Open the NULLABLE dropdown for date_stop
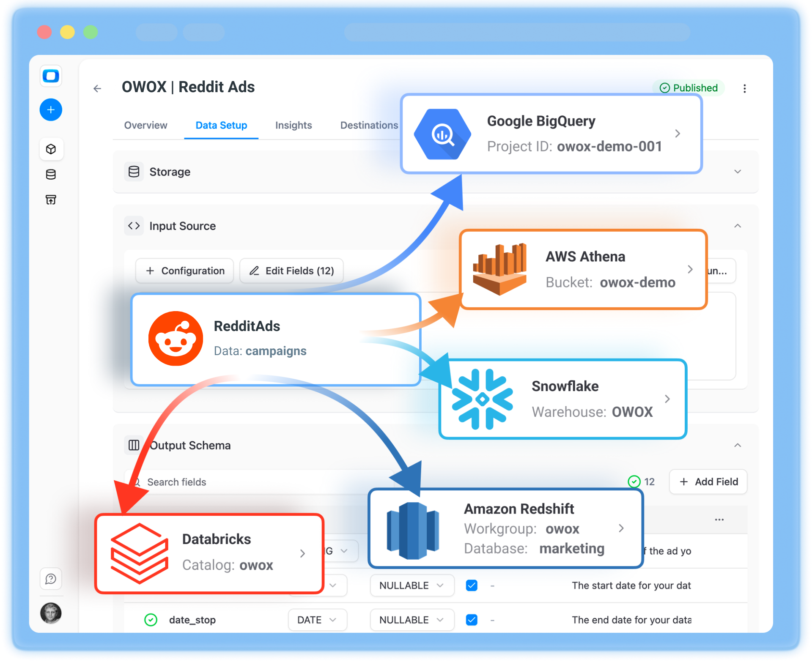Viewport: 812px width, 662px height. [411, 619]
